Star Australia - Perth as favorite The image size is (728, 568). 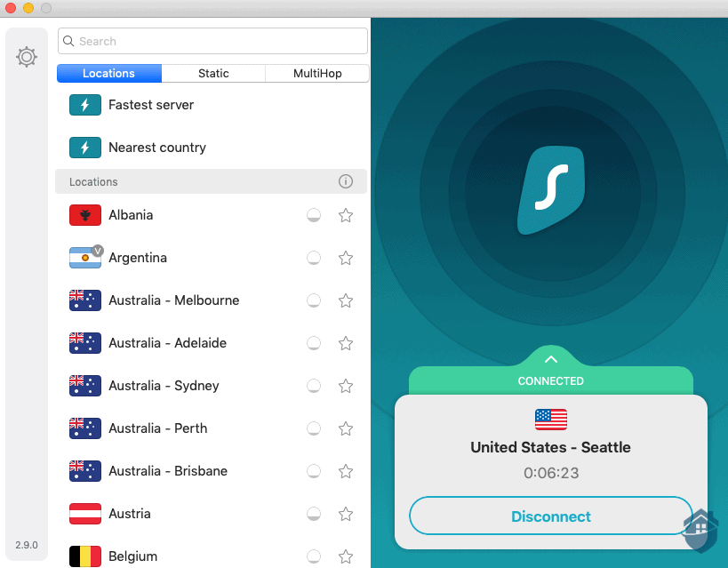[x=346, y=428]
